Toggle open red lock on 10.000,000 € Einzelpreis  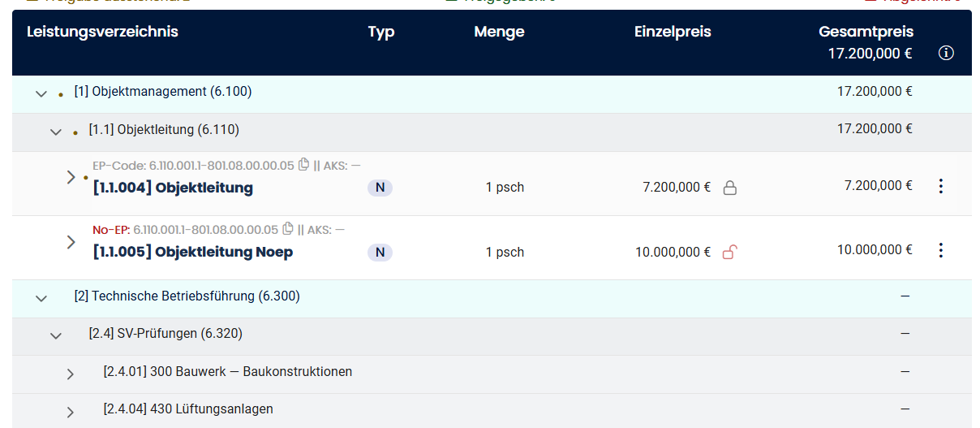point(729,253)
